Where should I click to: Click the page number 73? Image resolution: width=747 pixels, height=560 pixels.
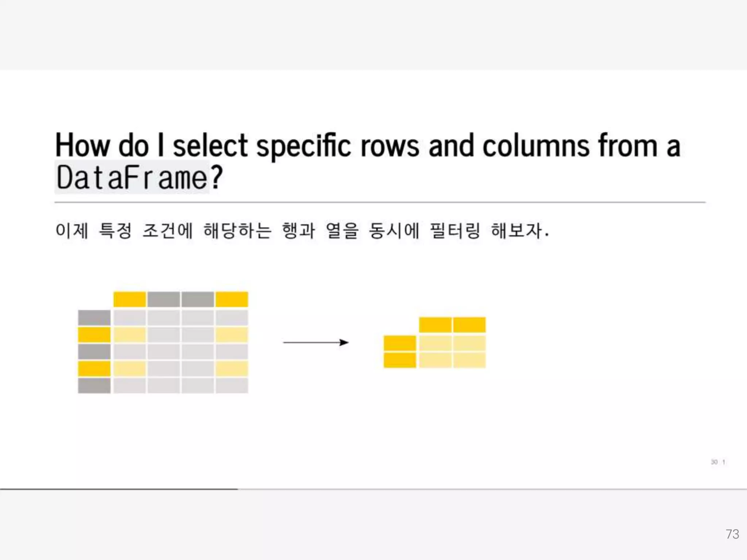coord(732,534)
